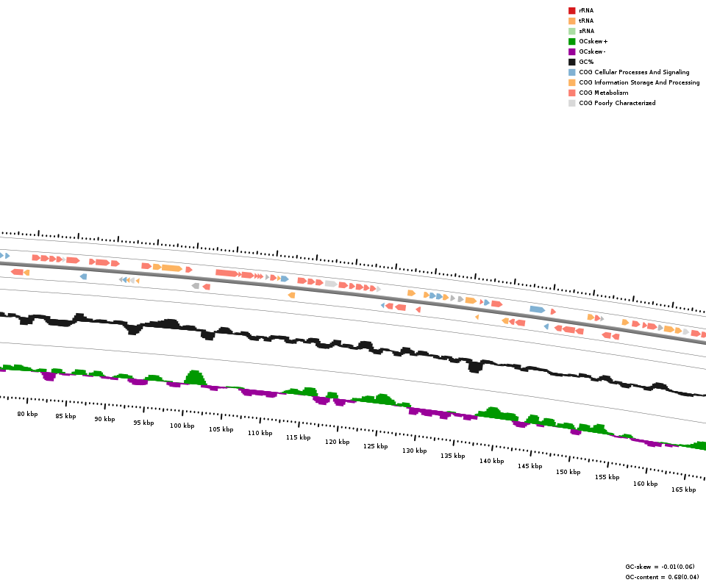Select the GCskew- purple legend square
Viewport: 706px width, 588px height.
pos(571,51)
